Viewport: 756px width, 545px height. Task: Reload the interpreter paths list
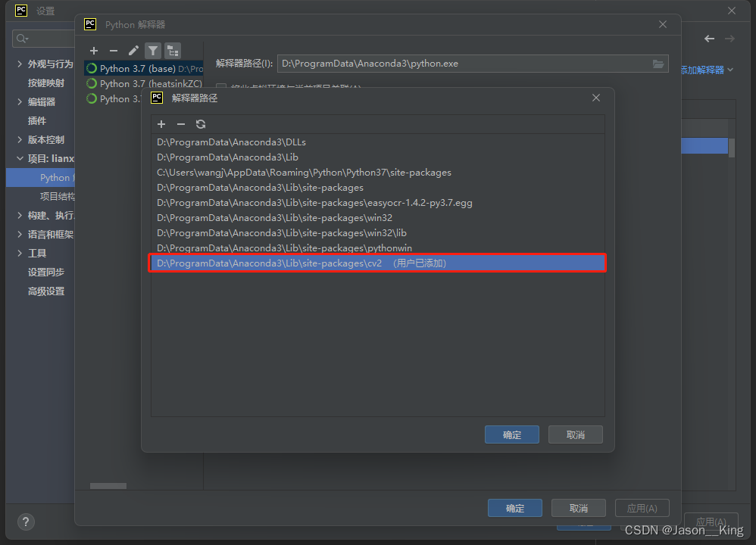201,124
